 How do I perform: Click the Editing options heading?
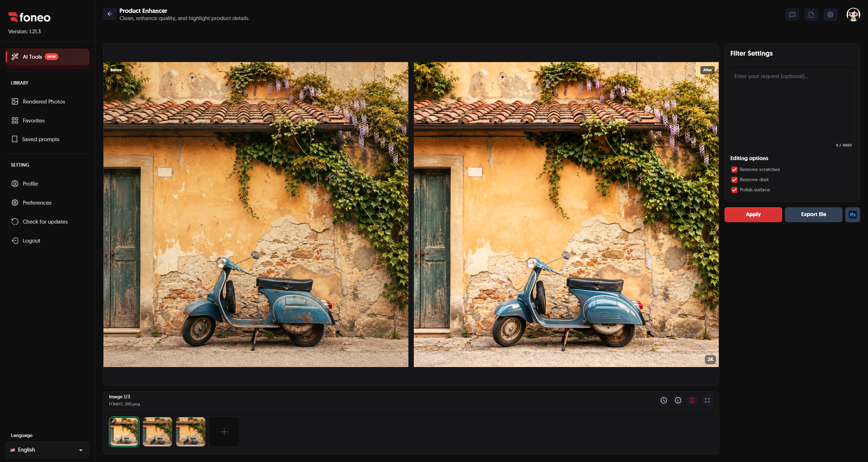749,158
